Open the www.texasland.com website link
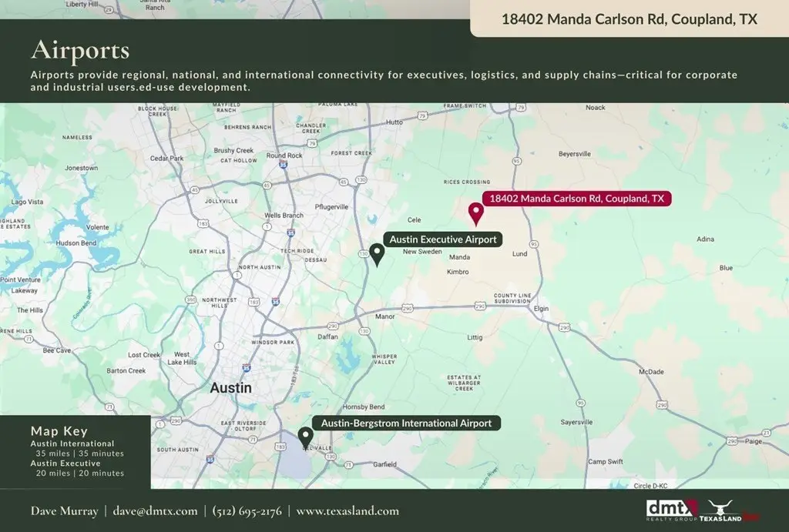789x532 pixels. pos(347,511)
